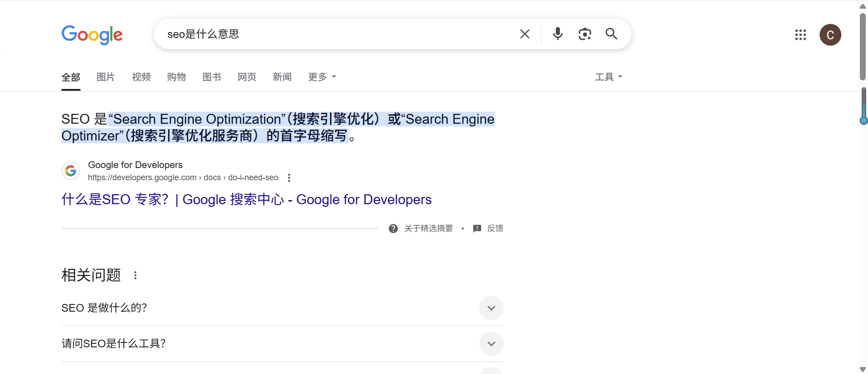Switch to the 视频 tab
The width and height of the screenshot is (868, 374).
coord(141,77)
